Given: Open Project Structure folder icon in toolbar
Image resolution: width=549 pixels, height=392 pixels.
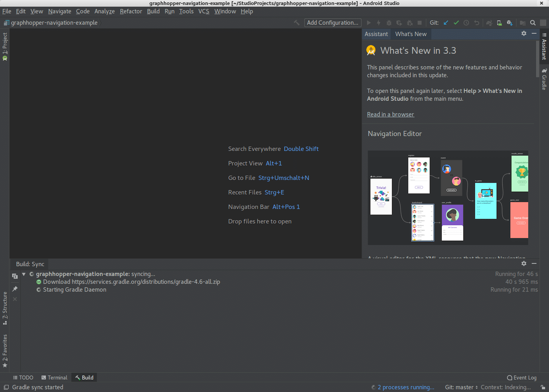Looking at the screenshot, I should 523,23.
